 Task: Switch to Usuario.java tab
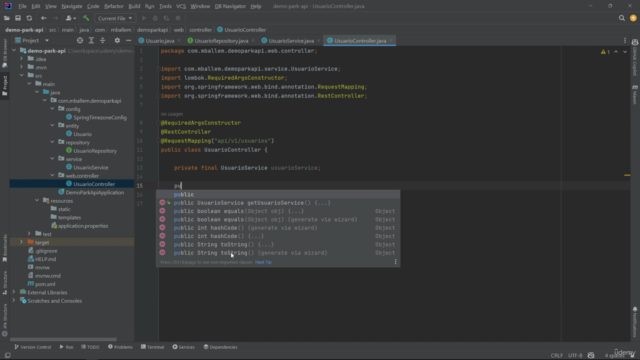(160, 41)
